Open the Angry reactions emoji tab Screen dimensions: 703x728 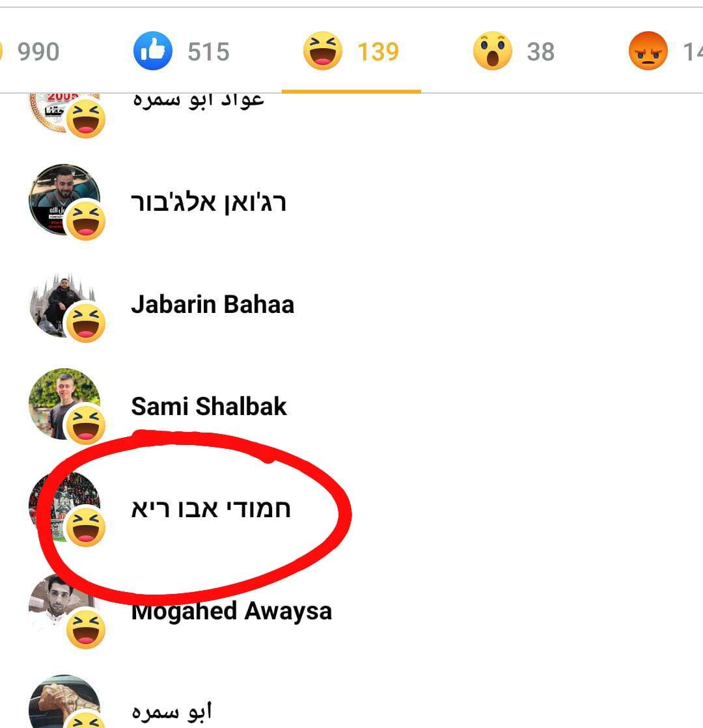[x=648, y=51]
